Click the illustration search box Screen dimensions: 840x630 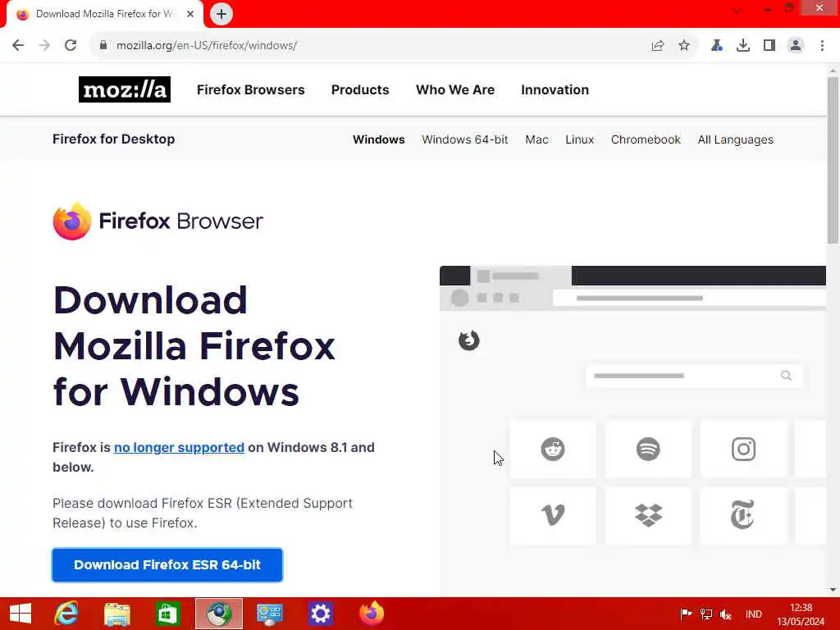694,376
